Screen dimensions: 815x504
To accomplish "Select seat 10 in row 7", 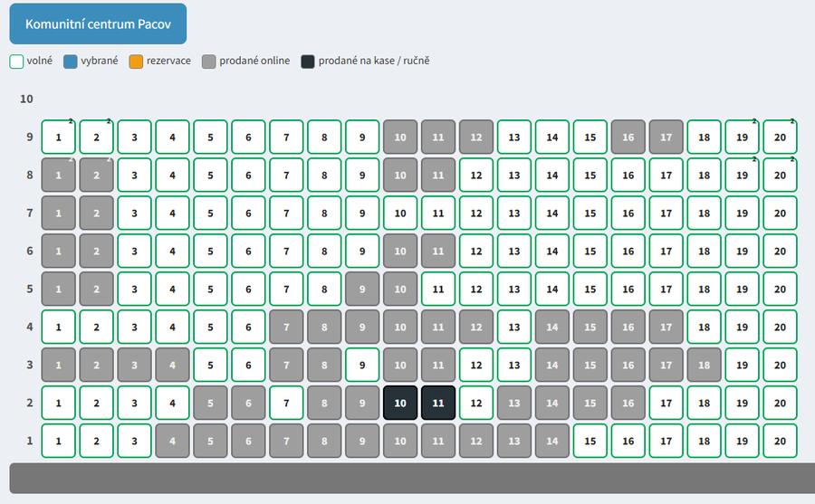I will click(400, 213).
